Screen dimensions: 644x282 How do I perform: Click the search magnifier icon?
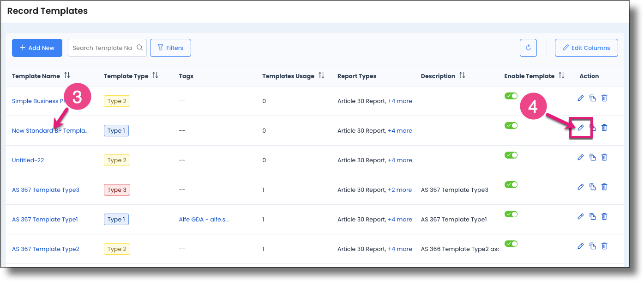point(140,48)
